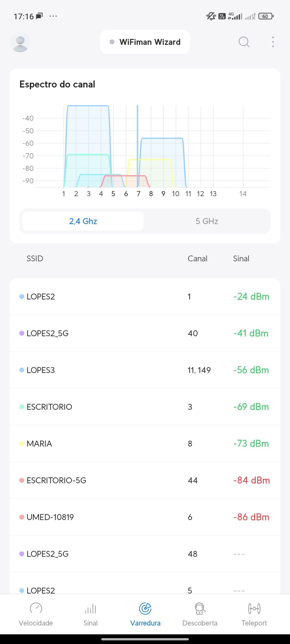This screenshot has height=644, width=290.
Task: Sort networks by the Sinal column
Action: [x=241, y=258]
